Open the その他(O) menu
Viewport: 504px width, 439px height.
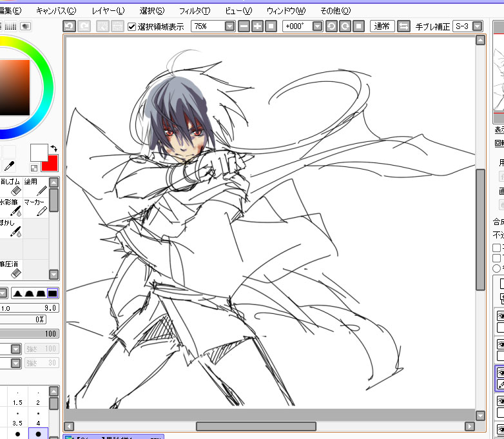pos(336,10)
